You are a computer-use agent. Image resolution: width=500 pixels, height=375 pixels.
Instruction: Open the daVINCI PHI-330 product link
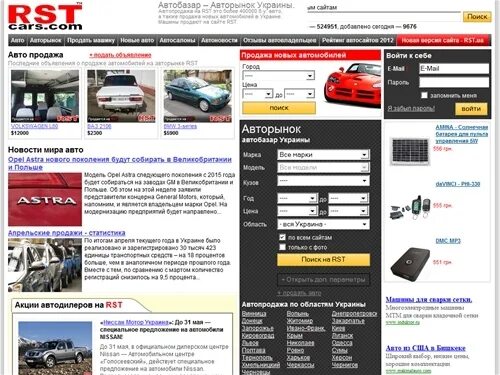458,184
